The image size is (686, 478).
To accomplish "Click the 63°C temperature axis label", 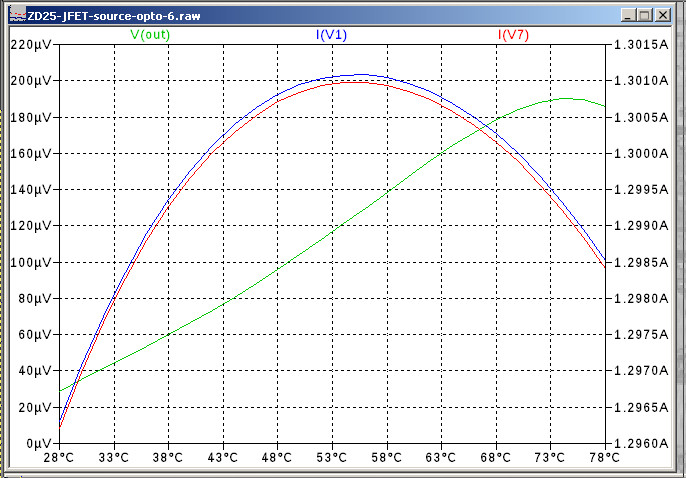I will pyautogui.click(x=441, y=457).
